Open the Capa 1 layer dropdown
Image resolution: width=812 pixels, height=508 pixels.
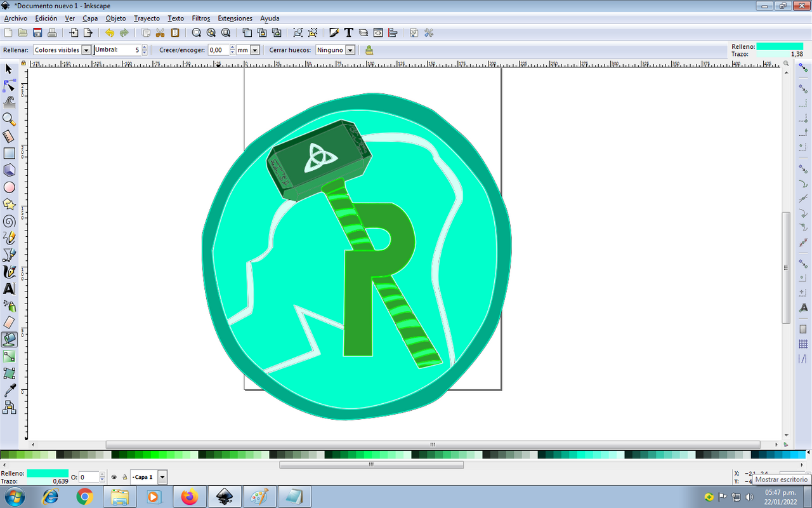pos(162,477)
